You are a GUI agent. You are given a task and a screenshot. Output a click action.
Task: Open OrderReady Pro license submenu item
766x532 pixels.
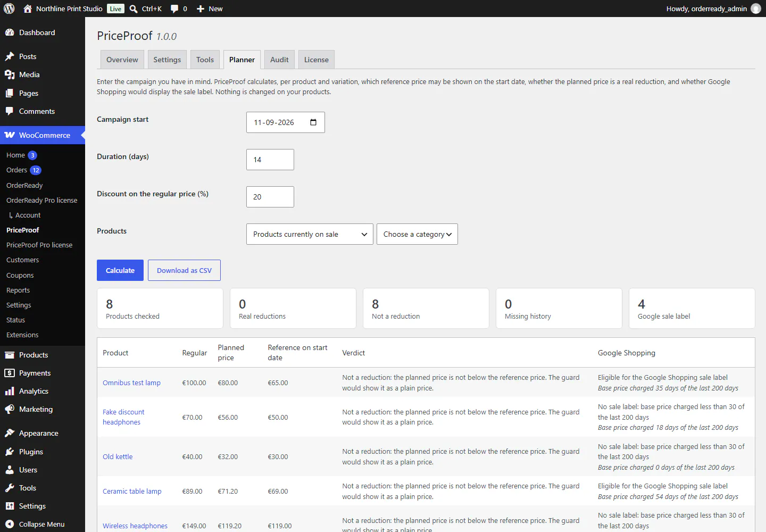pyautogui.click(x=43, y=200)
